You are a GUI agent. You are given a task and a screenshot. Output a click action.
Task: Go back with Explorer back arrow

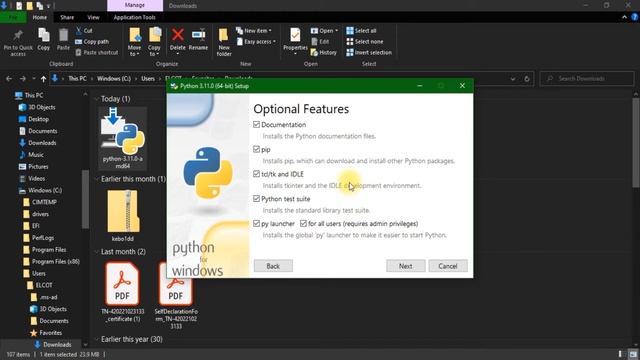[9, 78]
